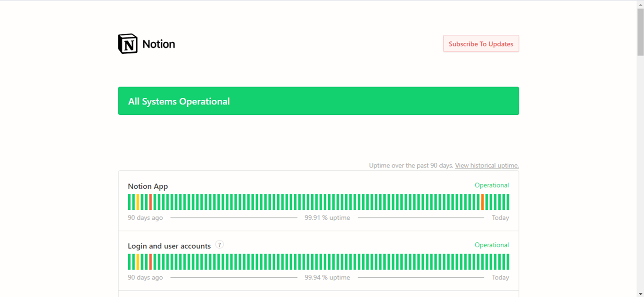Click the Notion cube logo icon

coord(128,44)
